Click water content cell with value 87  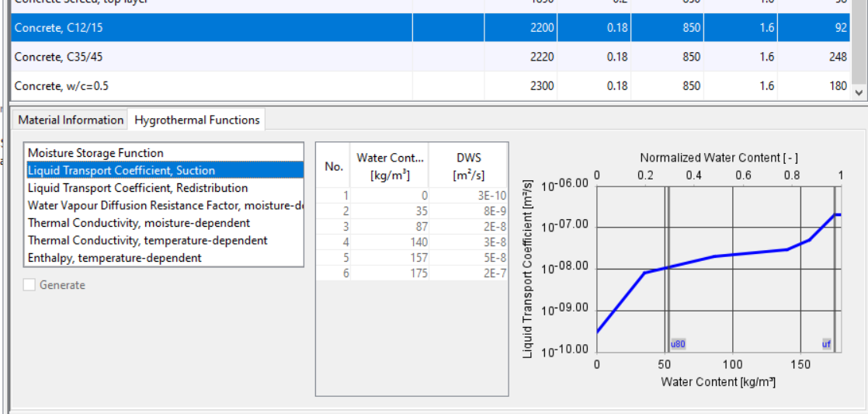tap(389, 227)
